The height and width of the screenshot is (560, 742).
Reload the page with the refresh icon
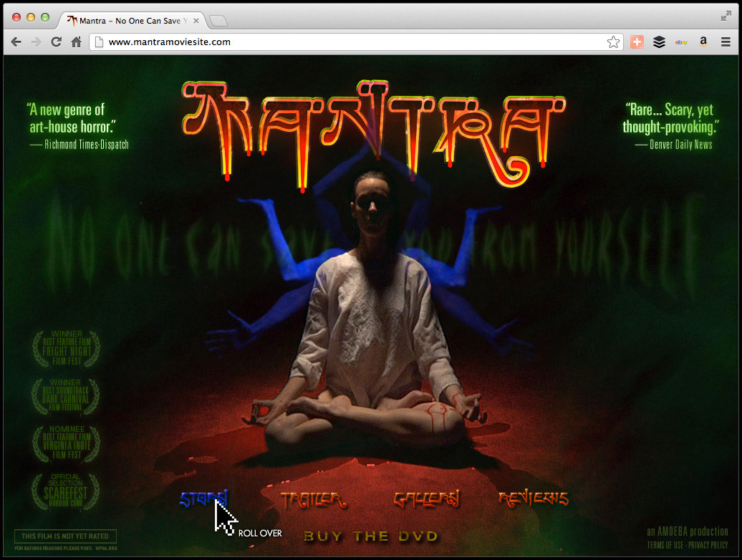point(56,42)
